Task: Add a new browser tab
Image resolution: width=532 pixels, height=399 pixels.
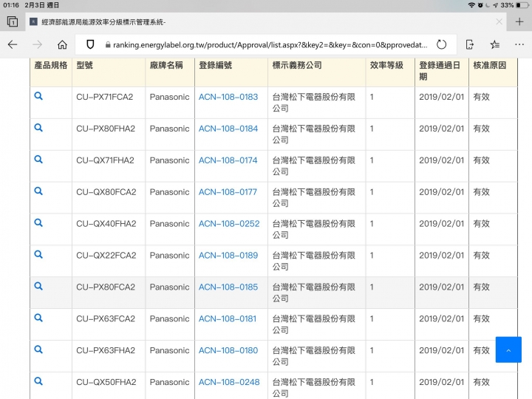Action: [519, 21]
